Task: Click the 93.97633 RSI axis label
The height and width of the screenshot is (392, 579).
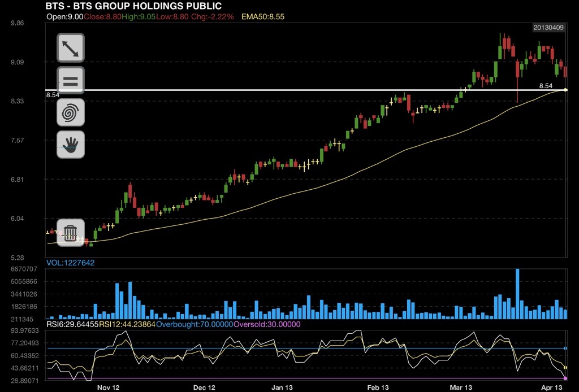Action: [x=25, y=331]
